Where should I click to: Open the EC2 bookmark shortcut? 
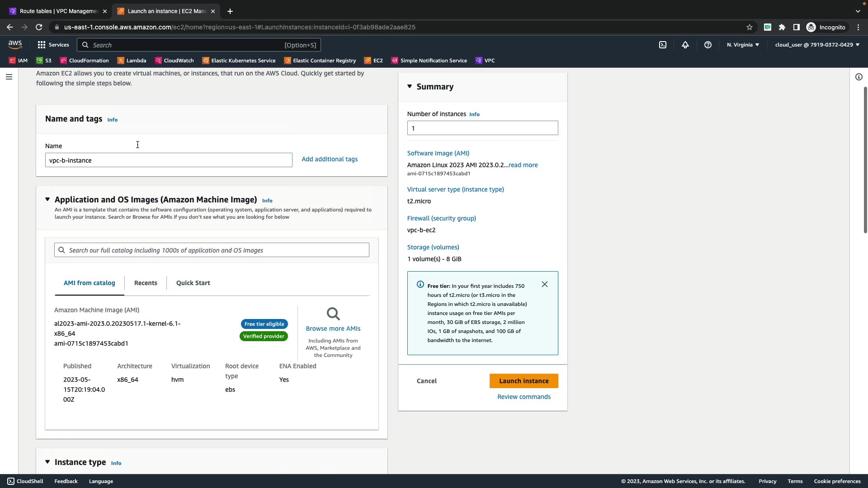click(x=374, y=61)
